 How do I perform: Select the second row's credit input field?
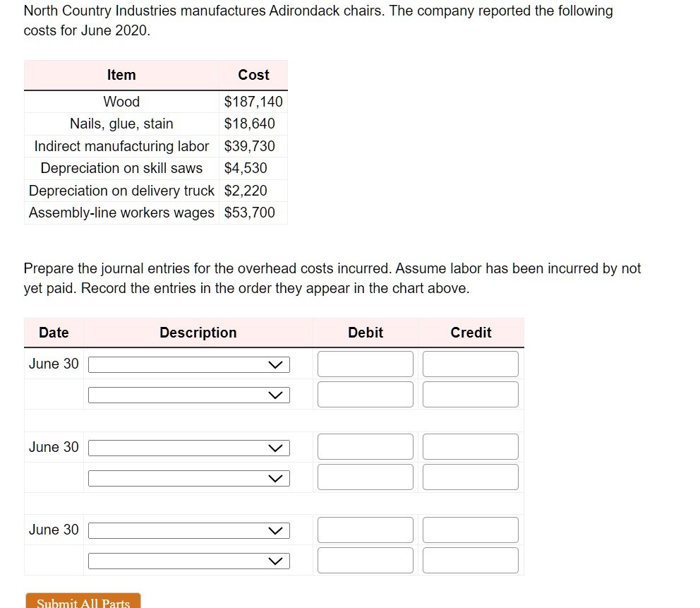pyautogui.click(x=471, y=395)
